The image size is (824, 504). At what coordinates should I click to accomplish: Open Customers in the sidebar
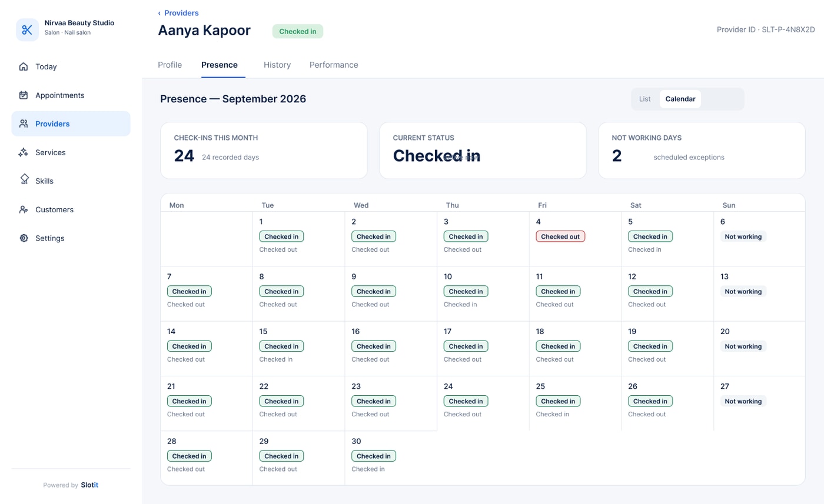[x=71, y=209]
